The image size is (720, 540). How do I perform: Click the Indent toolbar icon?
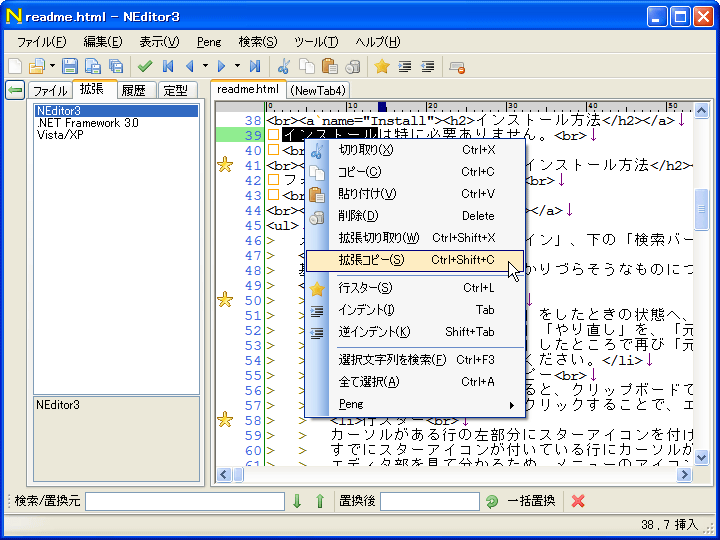(405, 67)
